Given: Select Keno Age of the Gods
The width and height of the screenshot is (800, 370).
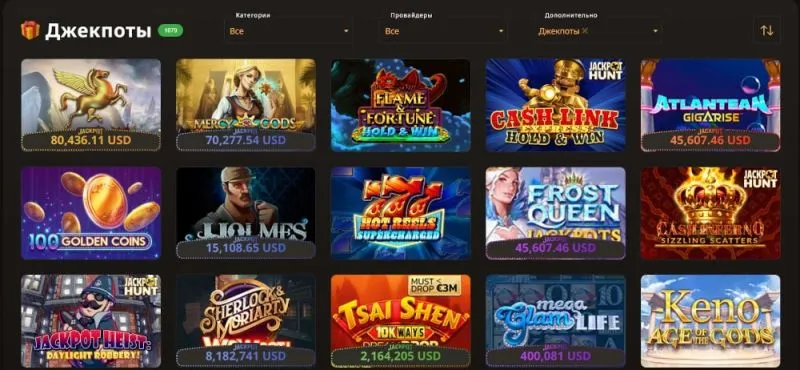Looking at the screenshot, I should pyautogui.click(x=710, y=321).
